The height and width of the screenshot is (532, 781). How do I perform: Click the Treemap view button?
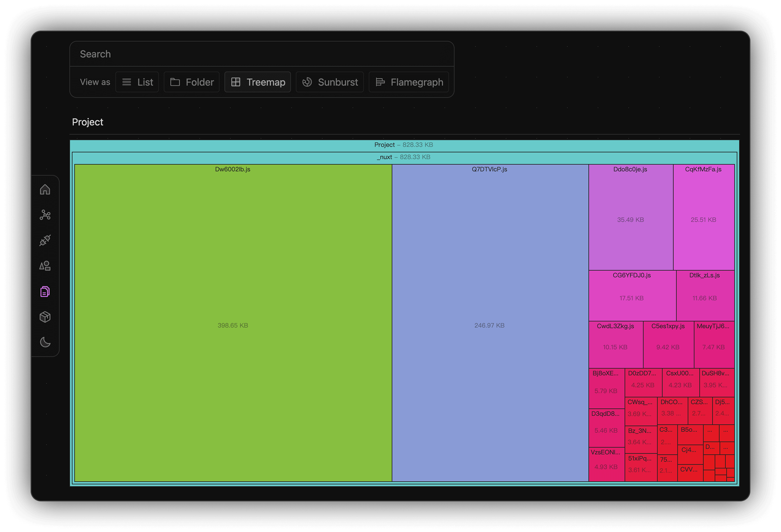[x=257, y=81]
